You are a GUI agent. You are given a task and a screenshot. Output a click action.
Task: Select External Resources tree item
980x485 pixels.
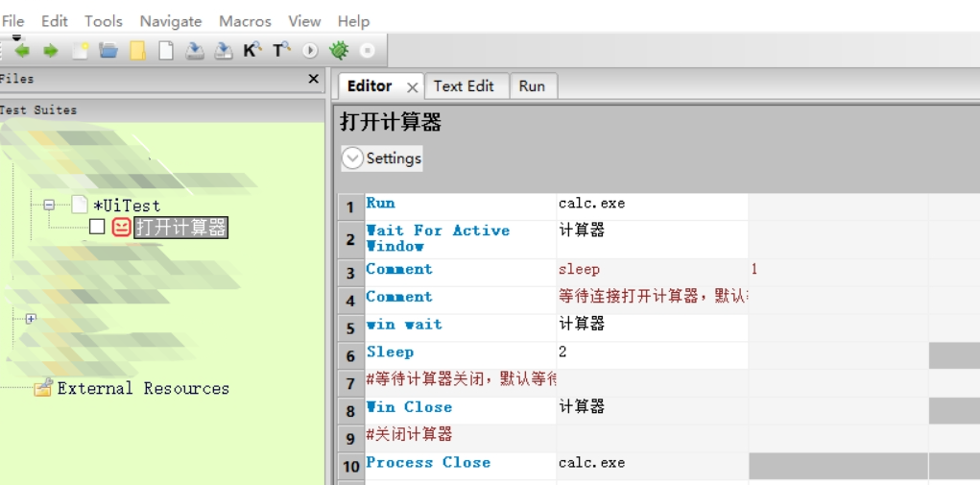143,388
